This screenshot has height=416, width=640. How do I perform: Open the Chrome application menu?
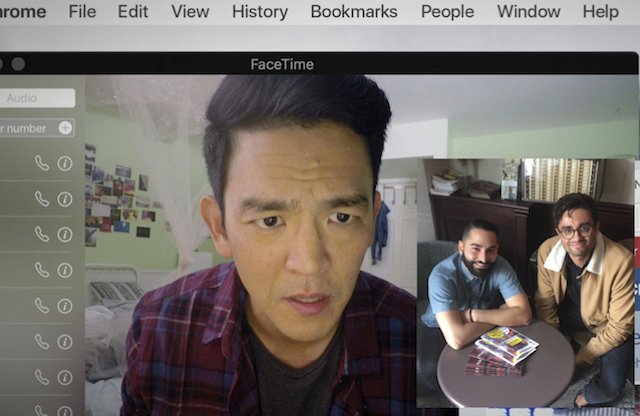tap(23, 11)
